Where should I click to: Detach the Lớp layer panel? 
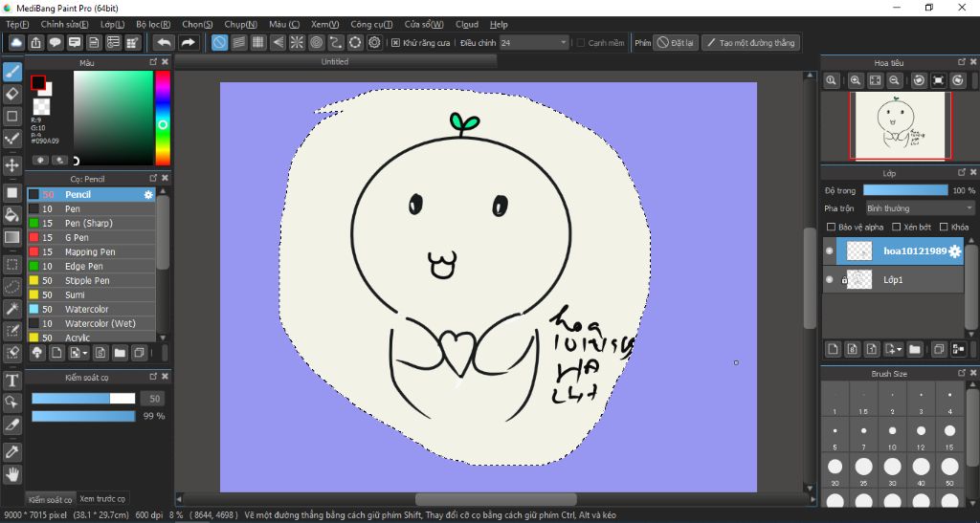962,173
